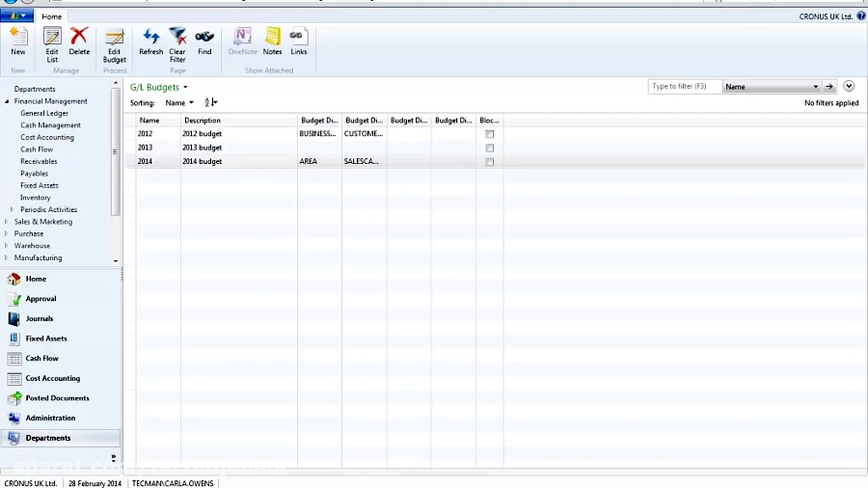868x488 pixels.
Task: Tick the Blocked checkbox for 2012 budget
Action: click(x=489, y=134)
